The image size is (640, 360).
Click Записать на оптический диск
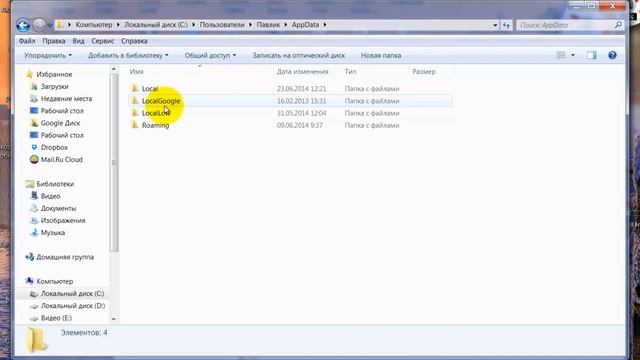[298, 56]
